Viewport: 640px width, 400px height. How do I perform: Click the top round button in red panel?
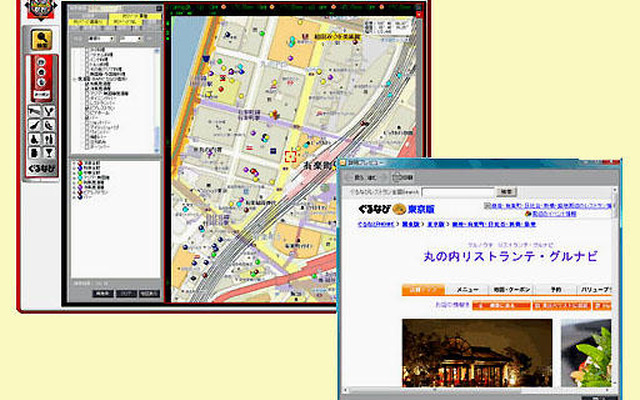[x=41, y=62]
